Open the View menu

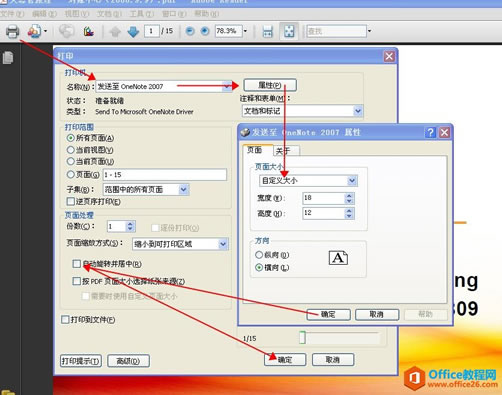pyautogui.click(x=77, y=14)
